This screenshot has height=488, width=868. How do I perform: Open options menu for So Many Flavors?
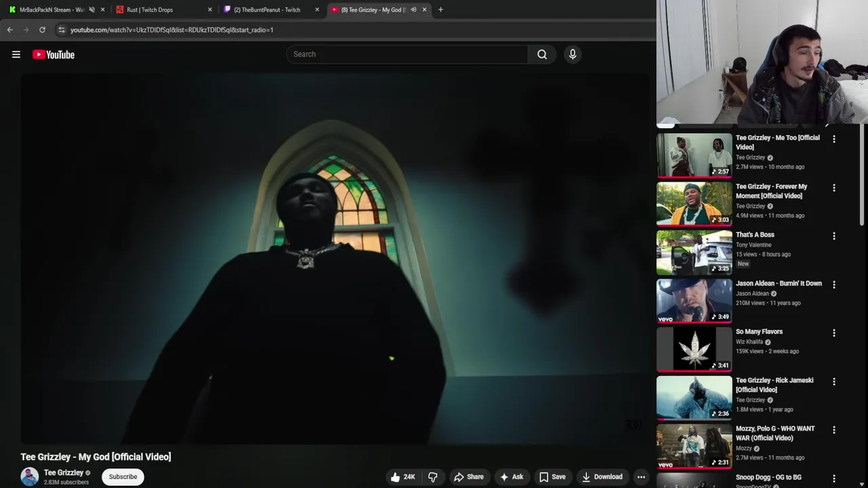click(x=834, y=333)
